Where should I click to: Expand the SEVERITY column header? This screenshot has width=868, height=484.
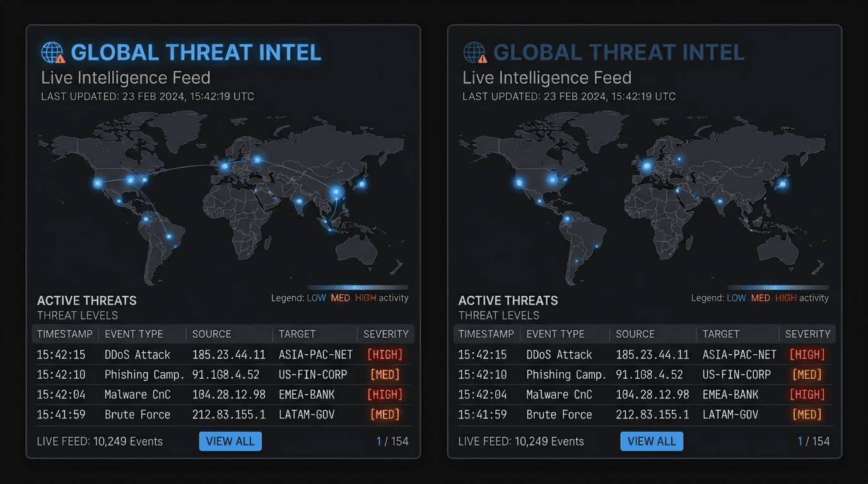pyautogui.click(x=385, y=334)
